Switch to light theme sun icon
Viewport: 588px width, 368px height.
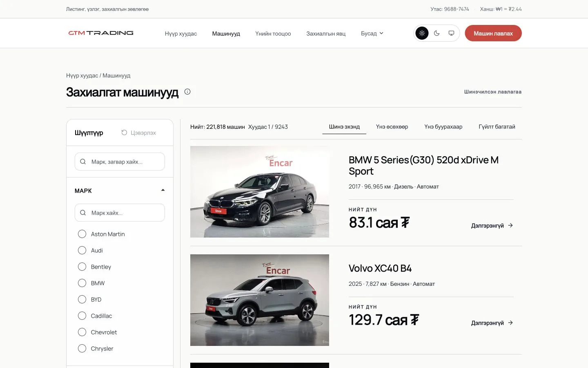(x=422, y=33)
